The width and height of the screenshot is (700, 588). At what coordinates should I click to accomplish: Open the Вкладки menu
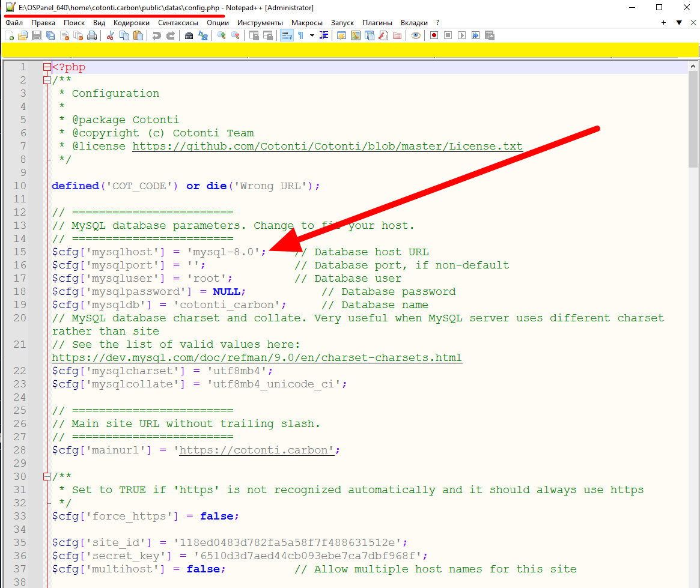click(x=414, y=23)
